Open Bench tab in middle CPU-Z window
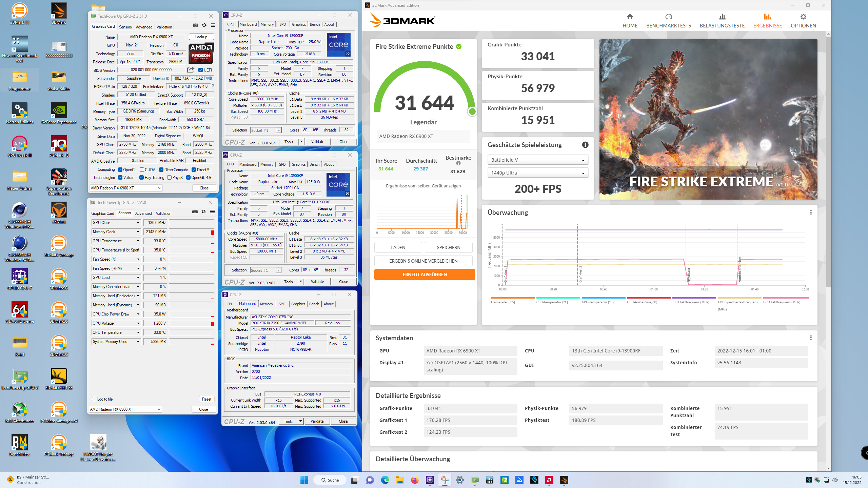This screenshot has height=488, width=868. [314, 164]
